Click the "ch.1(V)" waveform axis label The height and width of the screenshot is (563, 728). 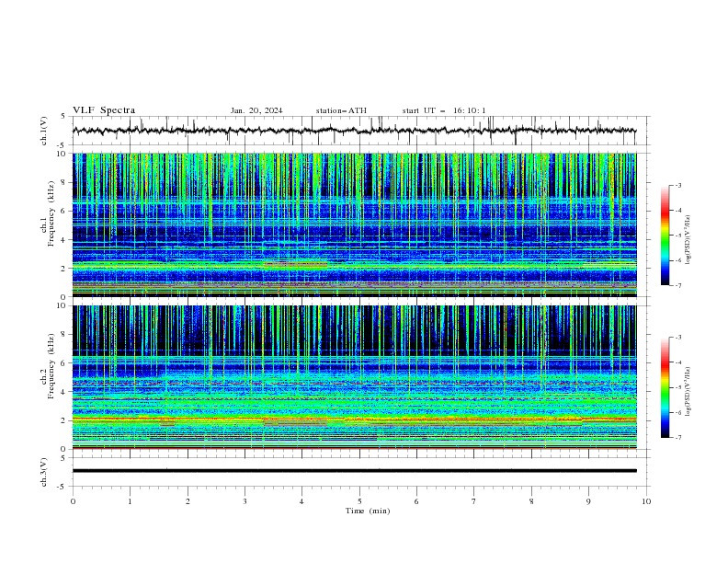pos(44,131)
